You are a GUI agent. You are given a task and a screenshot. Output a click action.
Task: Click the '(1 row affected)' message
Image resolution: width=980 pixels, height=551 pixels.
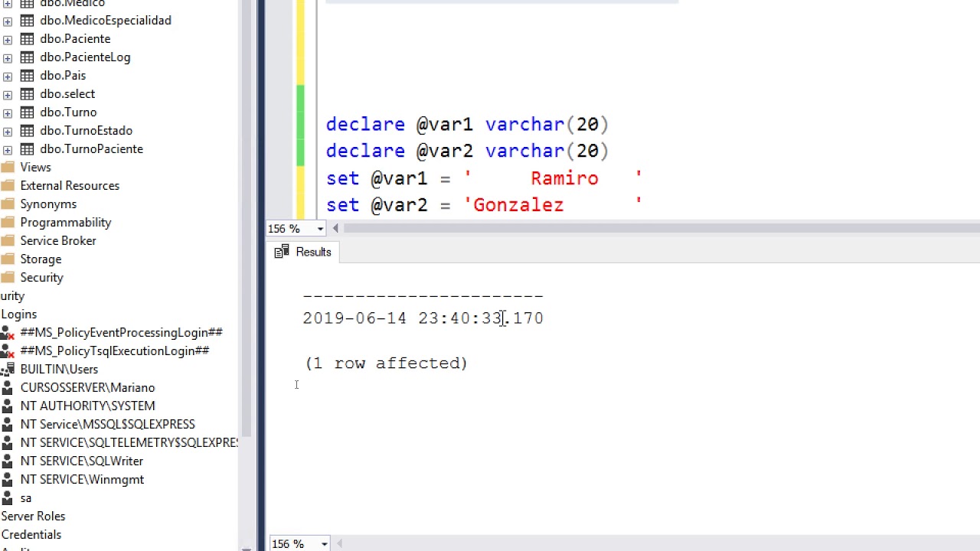[x=386, y=363]
